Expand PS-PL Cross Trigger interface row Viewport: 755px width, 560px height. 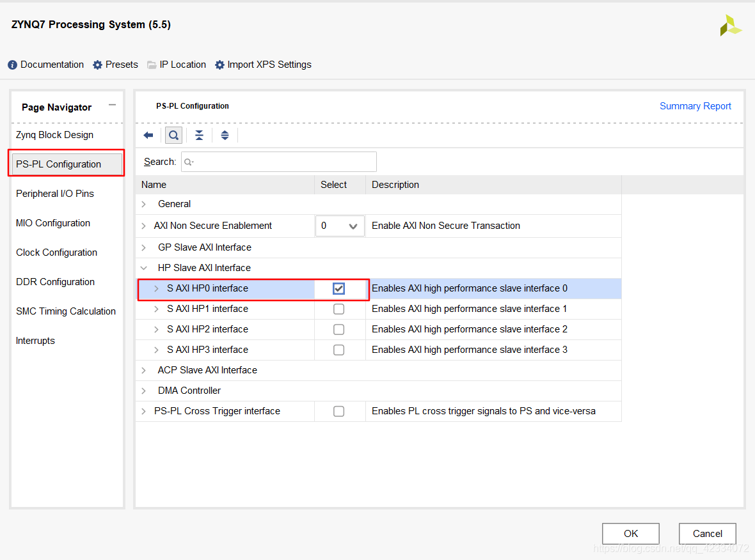144,411
